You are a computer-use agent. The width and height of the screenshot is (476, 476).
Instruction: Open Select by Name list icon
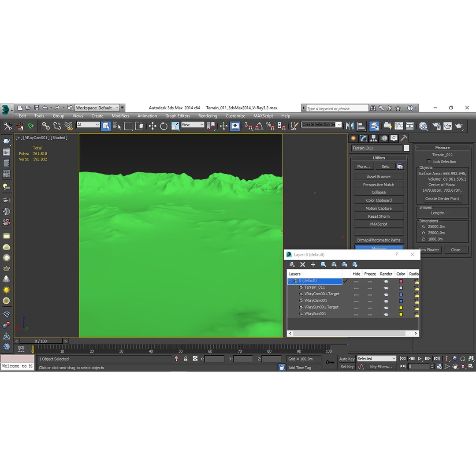click(x=117, y=126)
